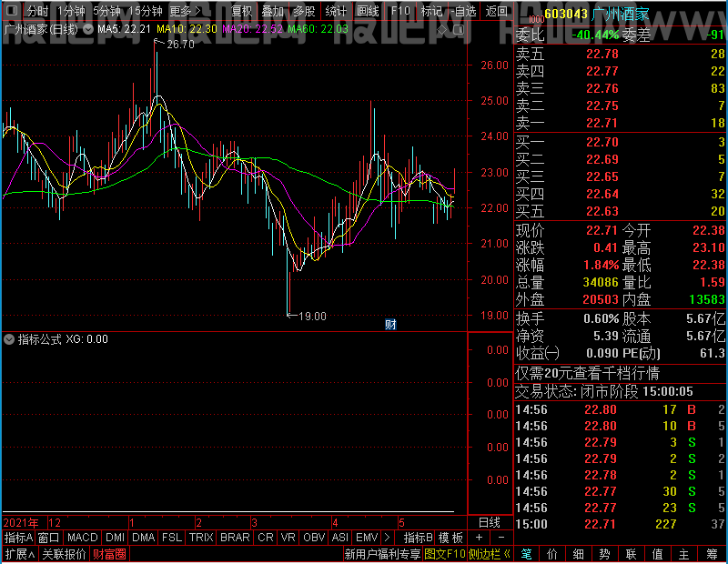Switch sub-chart to MACD indicator
Image resolution: width=728 pixels, height=564 pixels.
pyautogui.click(x=83, y=538)
